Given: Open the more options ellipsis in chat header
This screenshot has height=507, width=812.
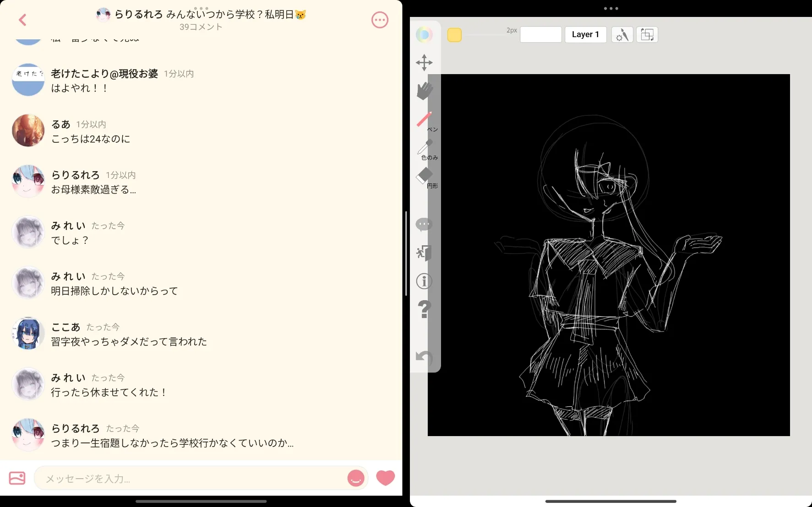Looking at the screenshot, I should coord(380,20).
